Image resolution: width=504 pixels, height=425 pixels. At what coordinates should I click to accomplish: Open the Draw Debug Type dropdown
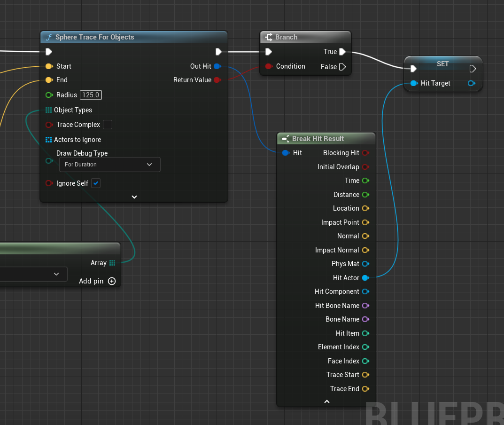(109, 165)
